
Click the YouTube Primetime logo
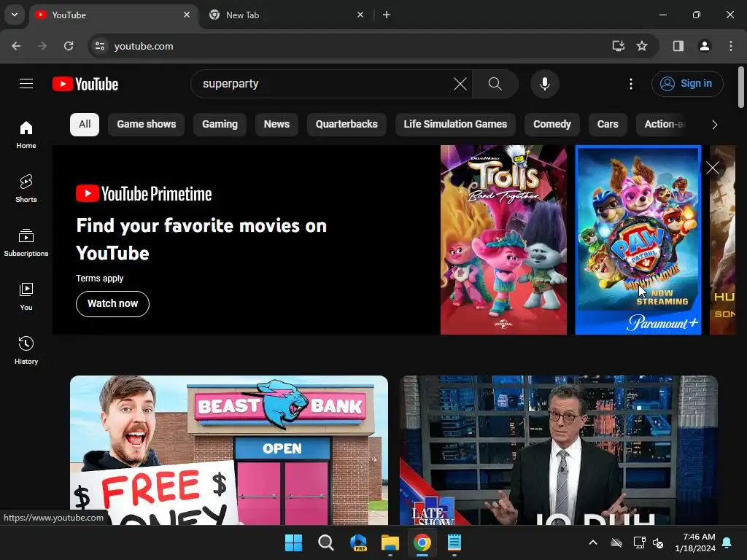pyautogui.click(x=144, y=194)
